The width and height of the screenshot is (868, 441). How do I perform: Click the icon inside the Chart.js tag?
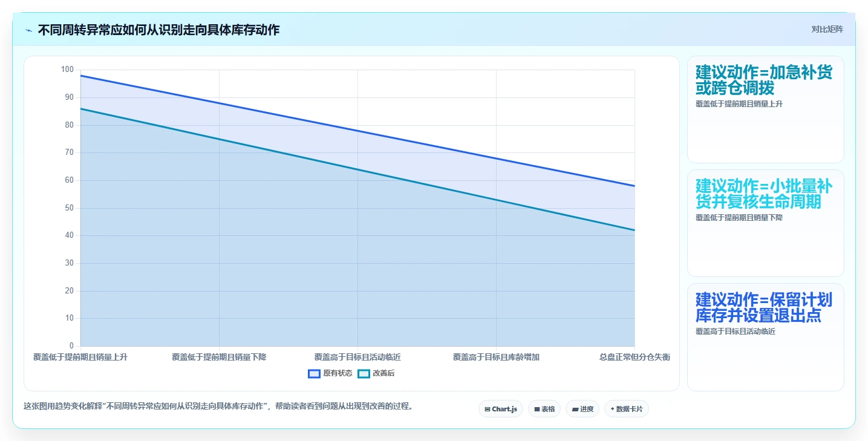coord(488,410)
